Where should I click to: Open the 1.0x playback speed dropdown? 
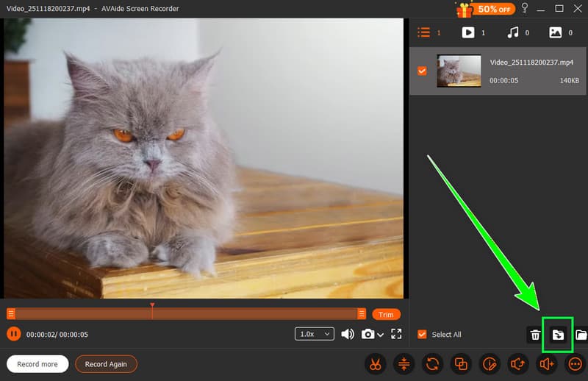315,334
